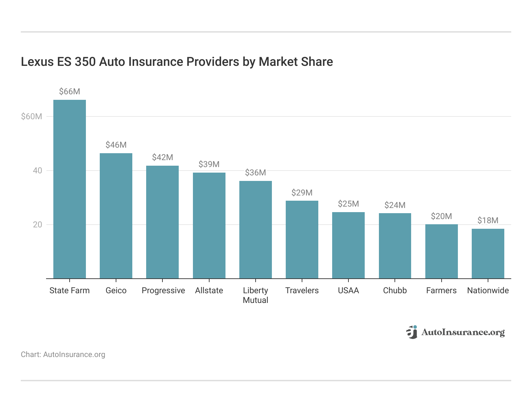This screenshot has width=532, height=409.
Task: Select the USAA bar
Action: 348,245
